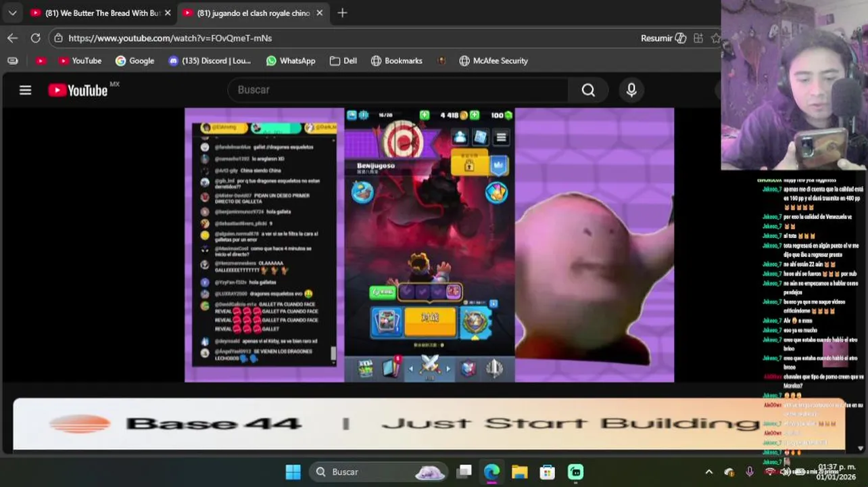Open the WhatsApp bookmark
Viewport: 868px width, 487px height.
click(x=291, y=61)
